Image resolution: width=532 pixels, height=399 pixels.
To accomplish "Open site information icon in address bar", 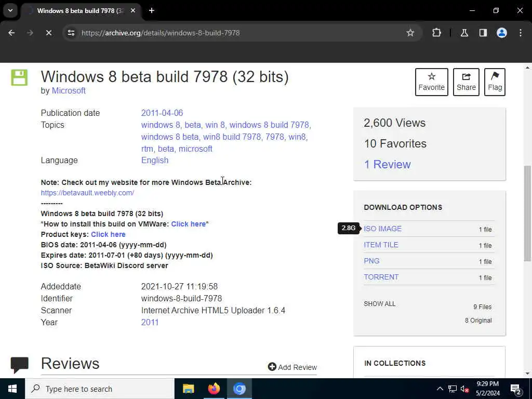I will [71, 33].
